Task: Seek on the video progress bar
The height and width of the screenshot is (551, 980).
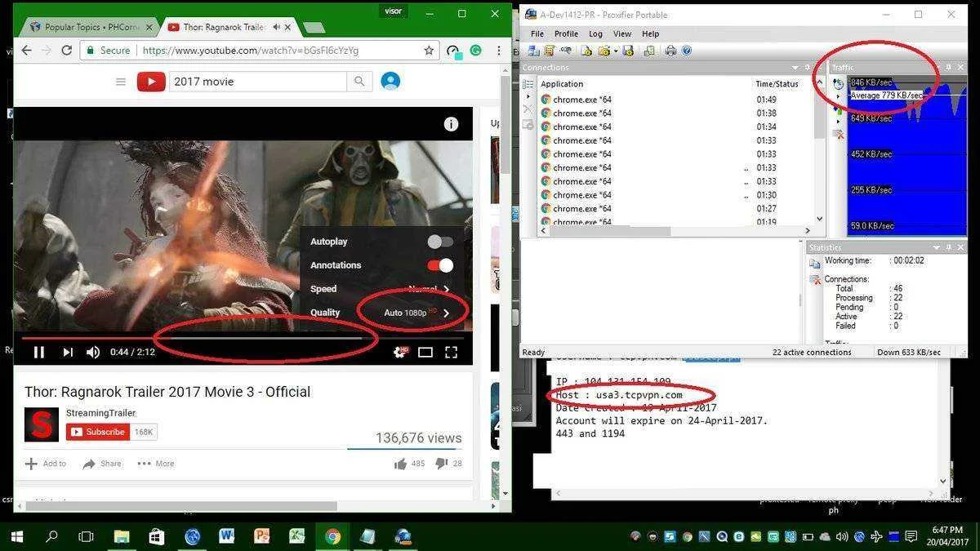Action: (x=243, y=337)
